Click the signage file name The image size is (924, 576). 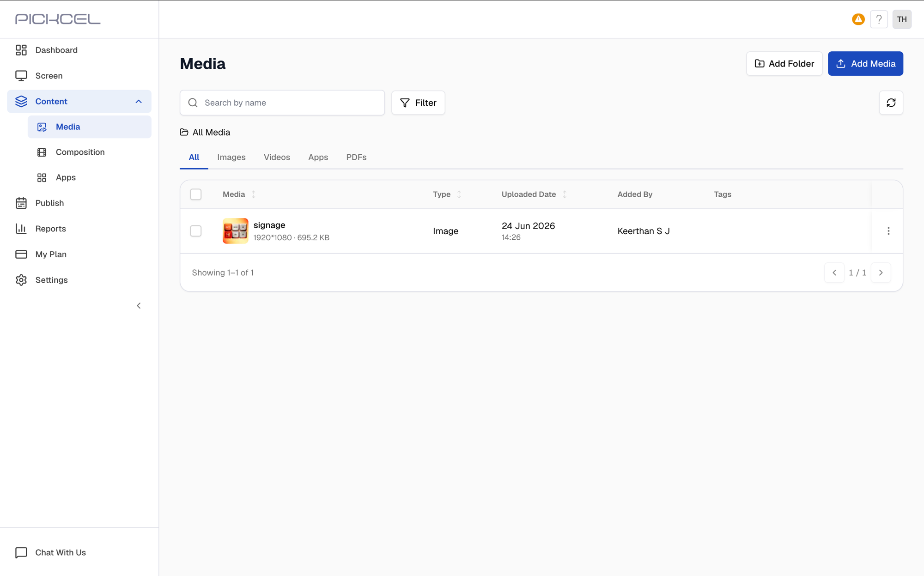pos(269,225)
